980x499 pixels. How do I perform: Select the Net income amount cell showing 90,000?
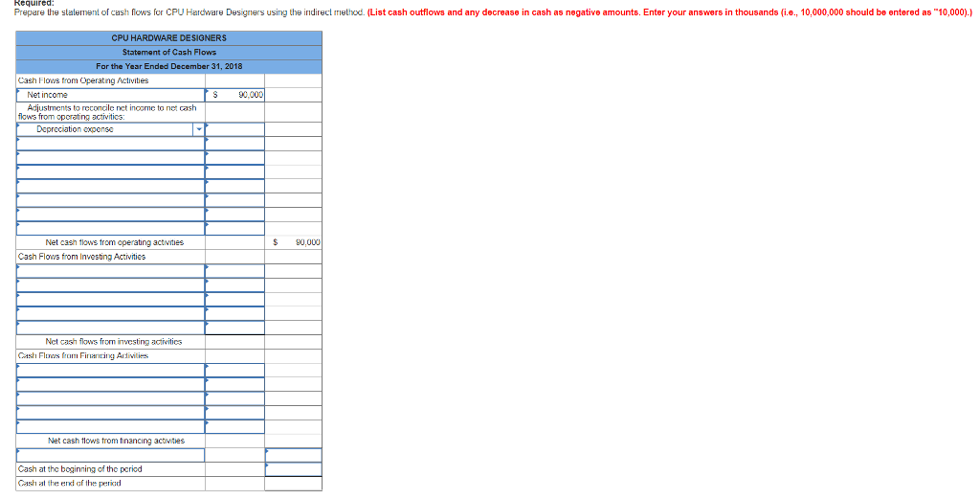coord(234,95)
